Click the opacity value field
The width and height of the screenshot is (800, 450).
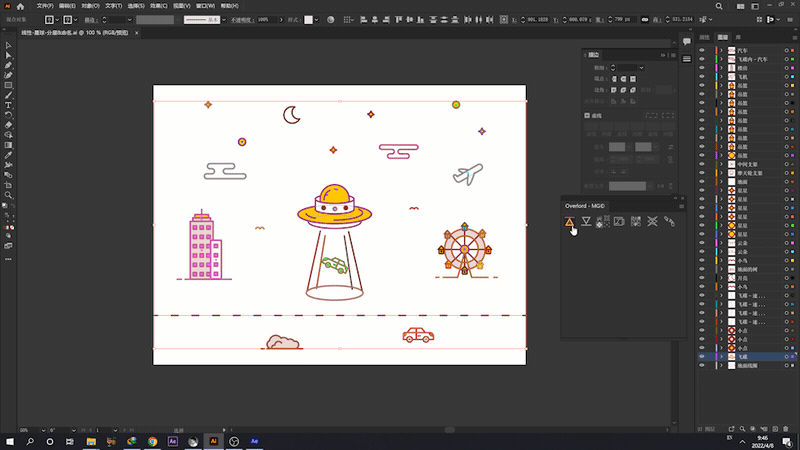click(x=267, y=20)
